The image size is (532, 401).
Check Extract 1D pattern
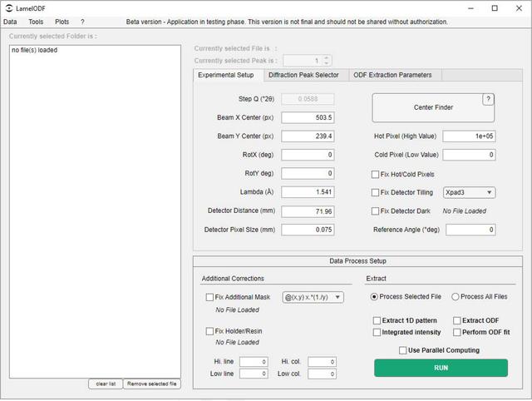(377, 320)
